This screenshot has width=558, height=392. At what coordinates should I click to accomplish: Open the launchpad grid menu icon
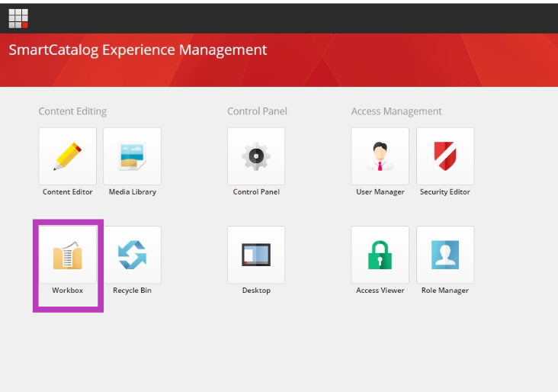[x=18, y=18]
